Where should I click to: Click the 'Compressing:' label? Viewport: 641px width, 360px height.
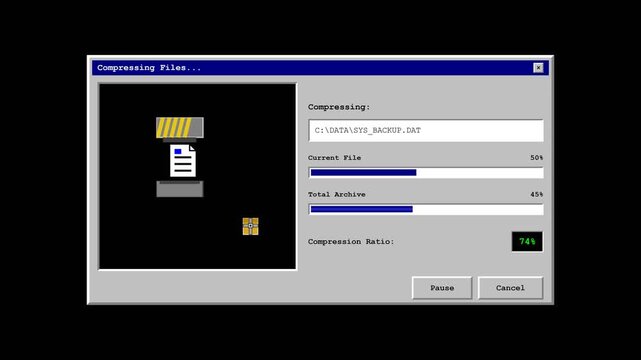(338, 107)
